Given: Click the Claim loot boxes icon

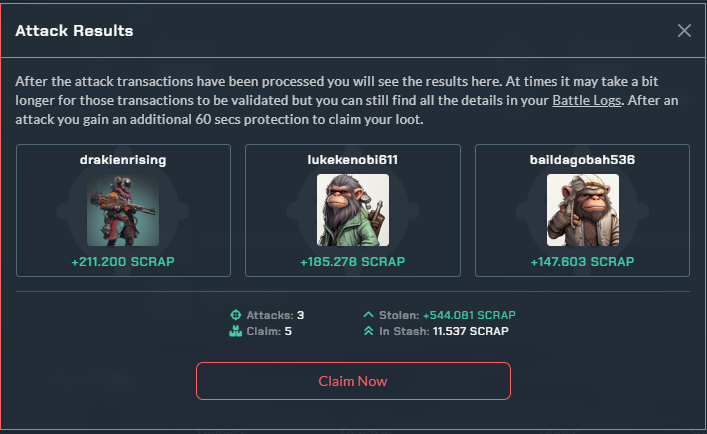Looking at the screenshot, I should tap(235, 331).
